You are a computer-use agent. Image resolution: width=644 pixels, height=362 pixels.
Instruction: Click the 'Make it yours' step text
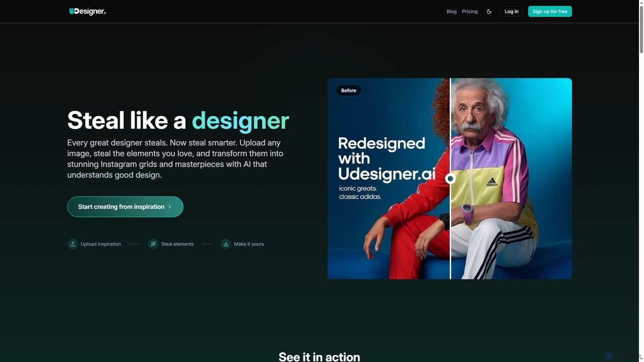click(249, 244)
